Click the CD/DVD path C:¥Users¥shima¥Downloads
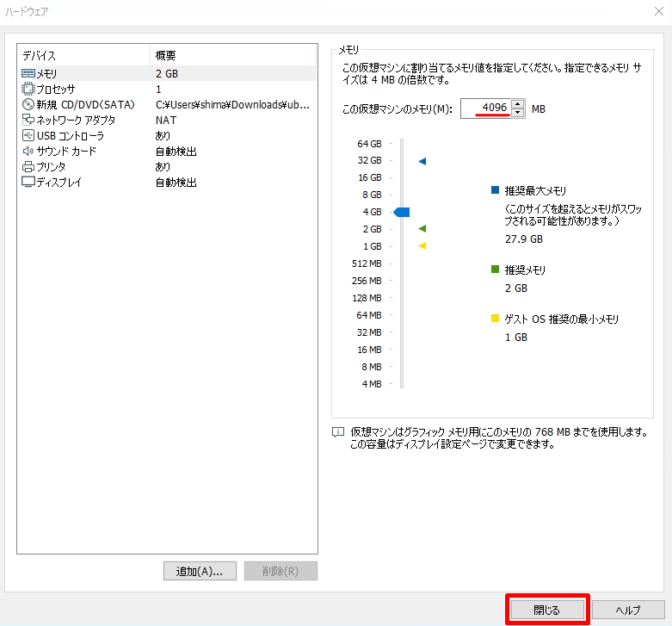 [232, 104]
